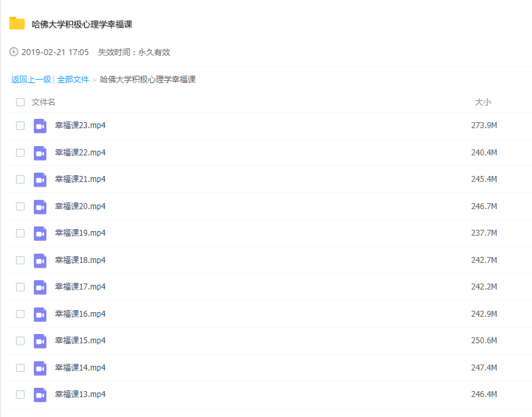The width and height of the screenshot is (532, 417).
Task: Click the yellow folder icon at top
Action: pyautogui.click(x=17, y=23)
